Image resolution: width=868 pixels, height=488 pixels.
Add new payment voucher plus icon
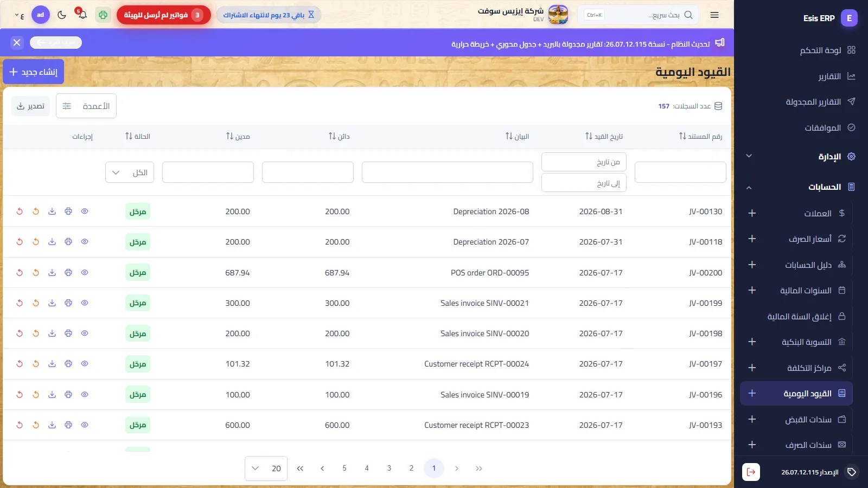[x=752, y=445]
